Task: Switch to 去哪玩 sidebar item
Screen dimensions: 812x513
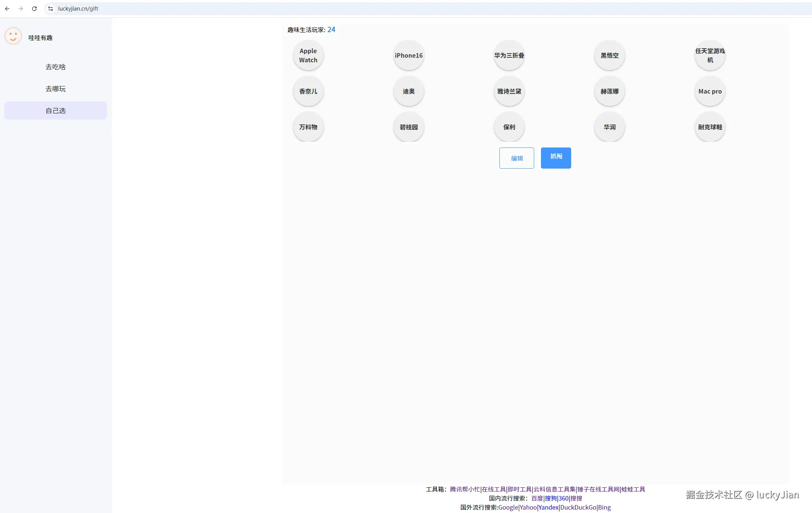Action: [x=55, y=89]
